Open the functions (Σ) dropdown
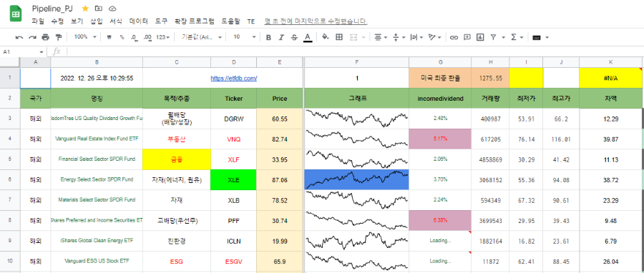 tap(517, 37)
